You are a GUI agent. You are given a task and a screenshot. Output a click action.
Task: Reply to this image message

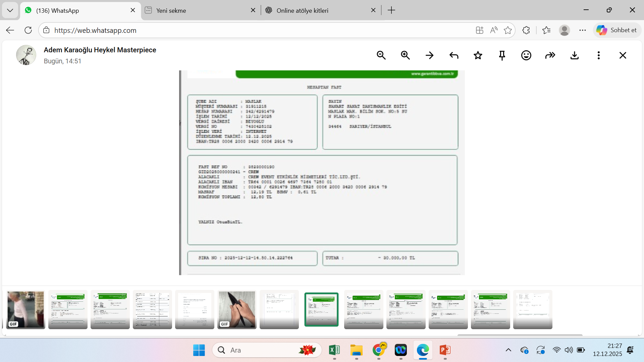click(x=454, y=55)
